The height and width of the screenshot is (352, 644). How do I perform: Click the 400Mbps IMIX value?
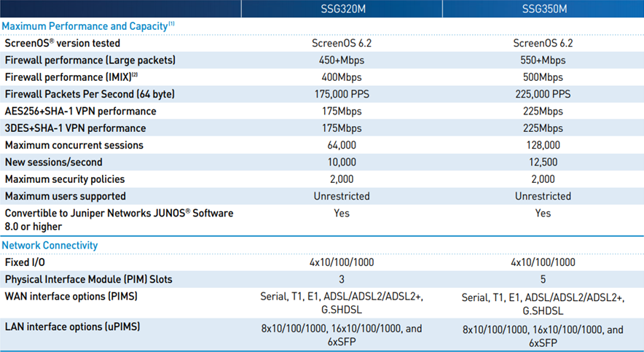[342, 77]
